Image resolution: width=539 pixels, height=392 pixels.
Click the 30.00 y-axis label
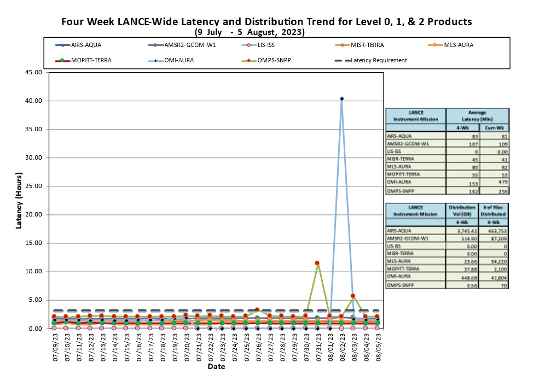[33, 157]
